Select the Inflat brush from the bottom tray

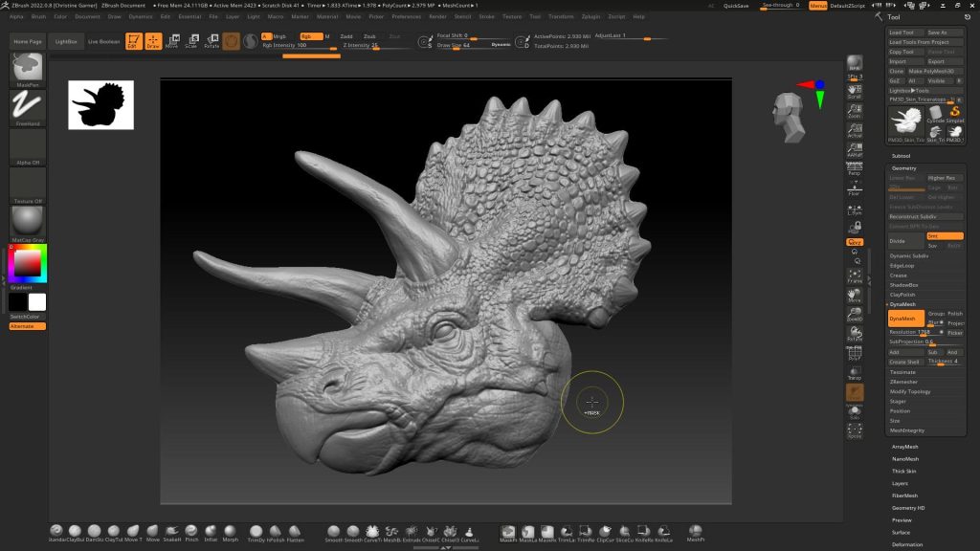click(211, 531)
